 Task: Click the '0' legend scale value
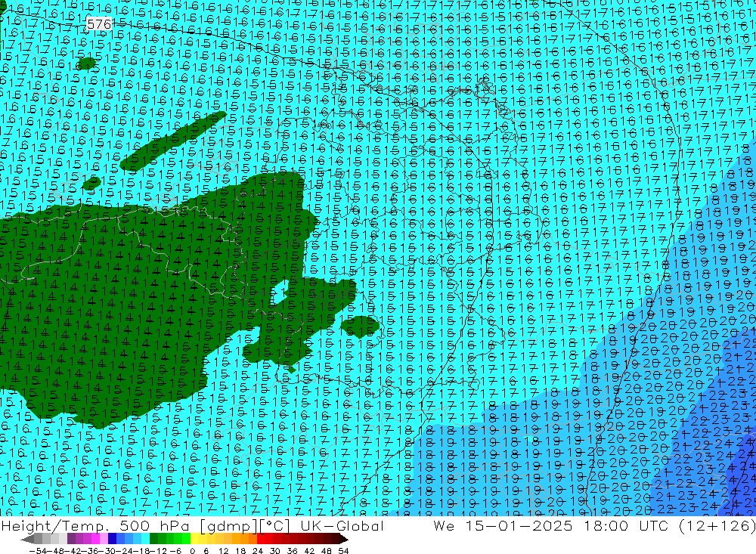tap(192, 551)
